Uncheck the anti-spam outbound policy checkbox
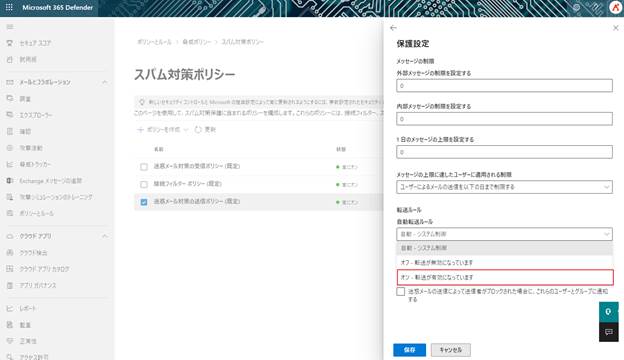Viewport: 624px width, 360px height. 144,202
